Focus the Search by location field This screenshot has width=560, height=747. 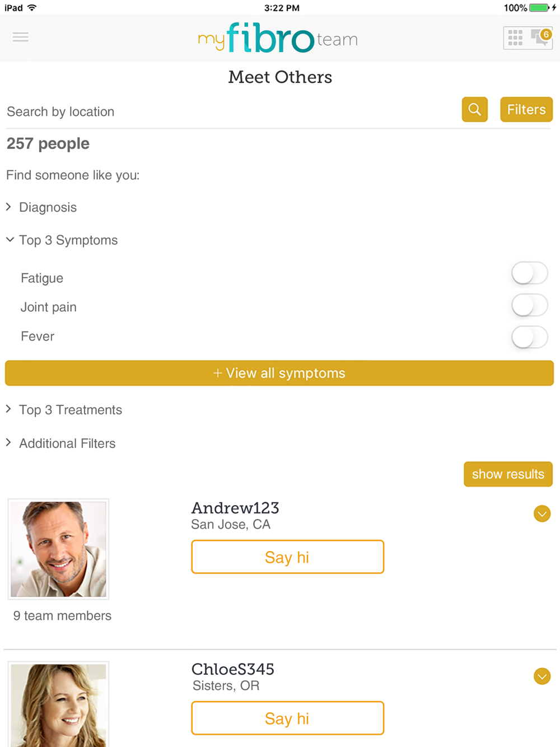click(230, 111)
